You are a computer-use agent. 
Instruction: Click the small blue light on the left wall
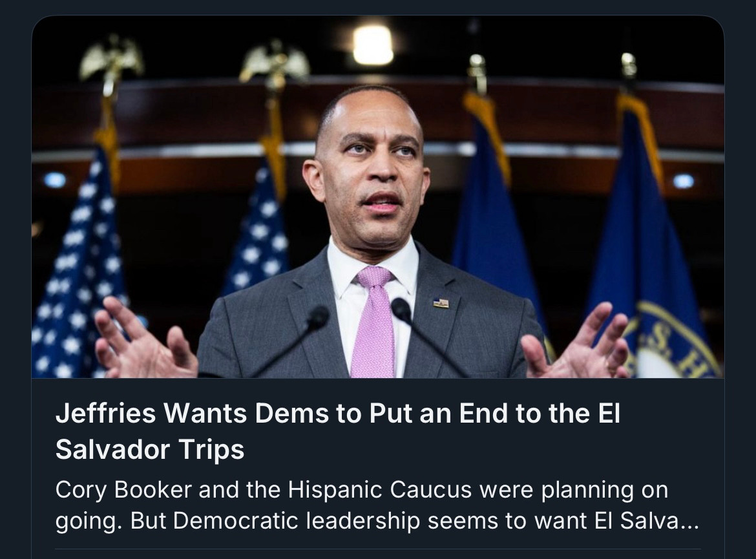pos(55,180)
